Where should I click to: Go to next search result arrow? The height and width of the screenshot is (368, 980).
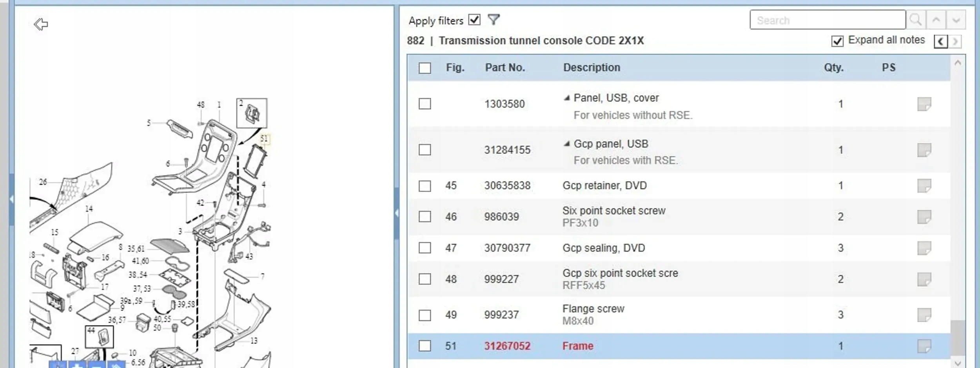[x=956, y=20]
